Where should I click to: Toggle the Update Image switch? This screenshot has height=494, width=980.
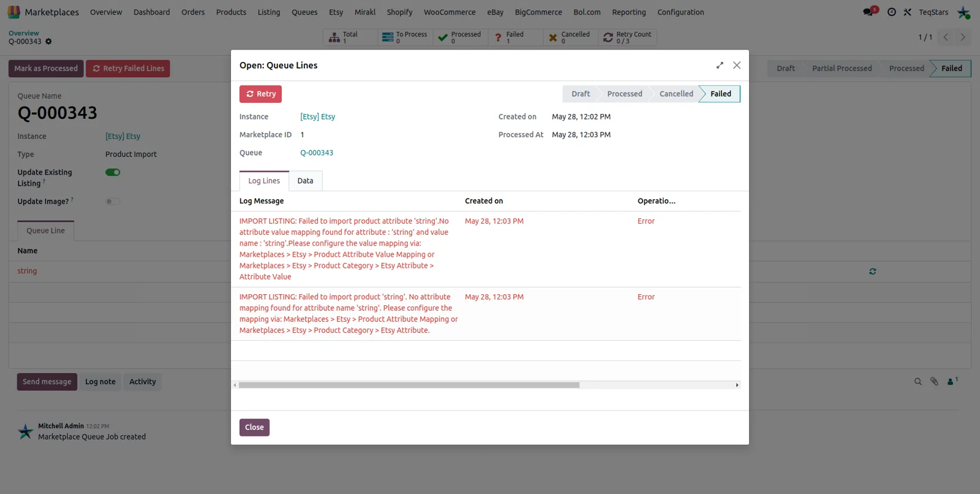[x=113, y=202]
